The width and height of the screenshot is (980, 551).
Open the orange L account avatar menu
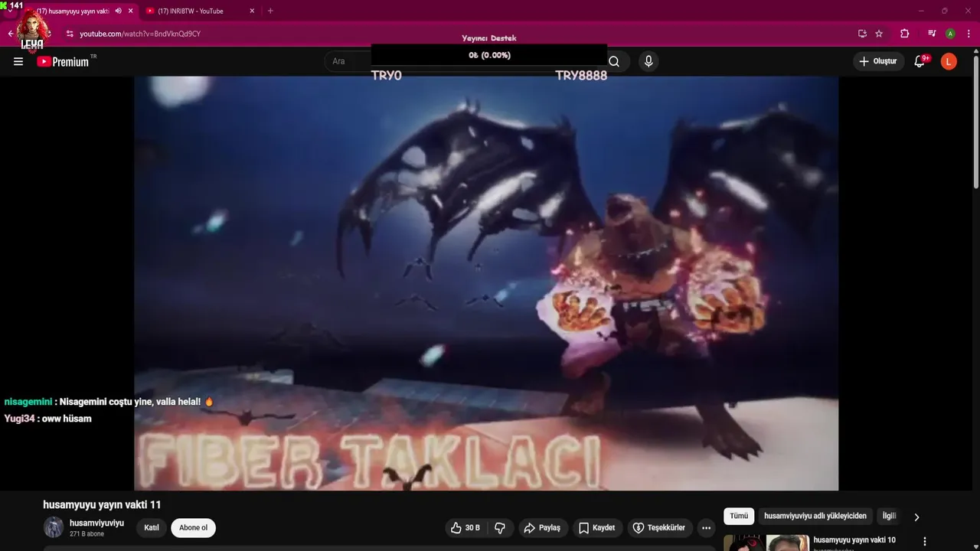click(949, 61)
